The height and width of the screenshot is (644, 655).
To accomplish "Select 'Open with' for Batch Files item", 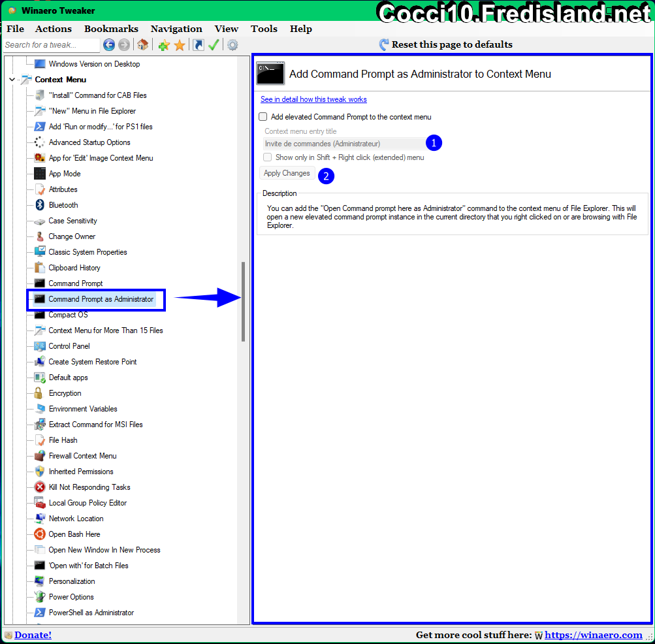I will point(89,566).
